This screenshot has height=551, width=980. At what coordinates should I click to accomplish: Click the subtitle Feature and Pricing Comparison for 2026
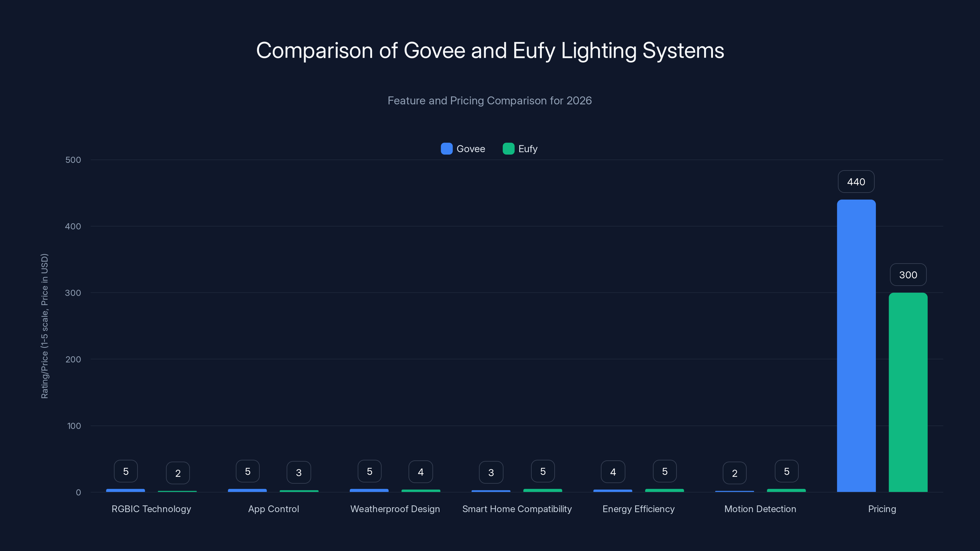[x=490, y=100]
